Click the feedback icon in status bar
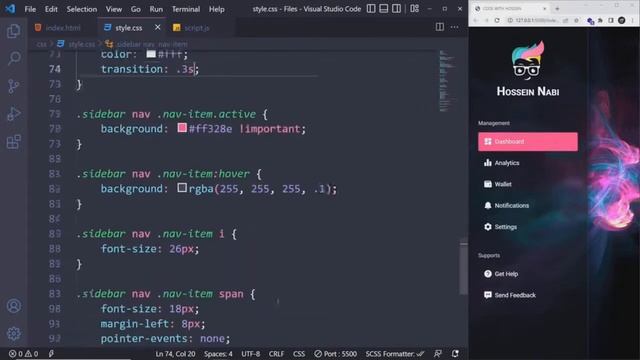Screen dimensions: 640x360 438,353
